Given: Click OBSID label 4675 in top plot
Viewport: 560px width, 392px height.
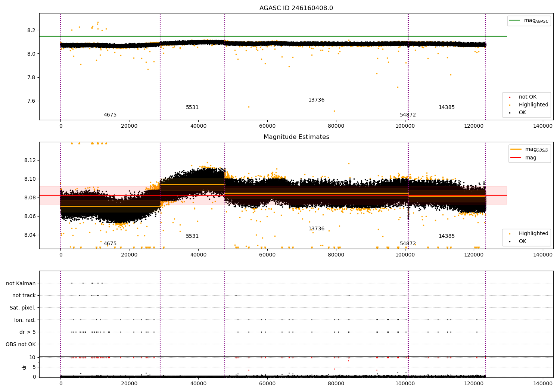Looking at the screenshot, I should (110, 115).
